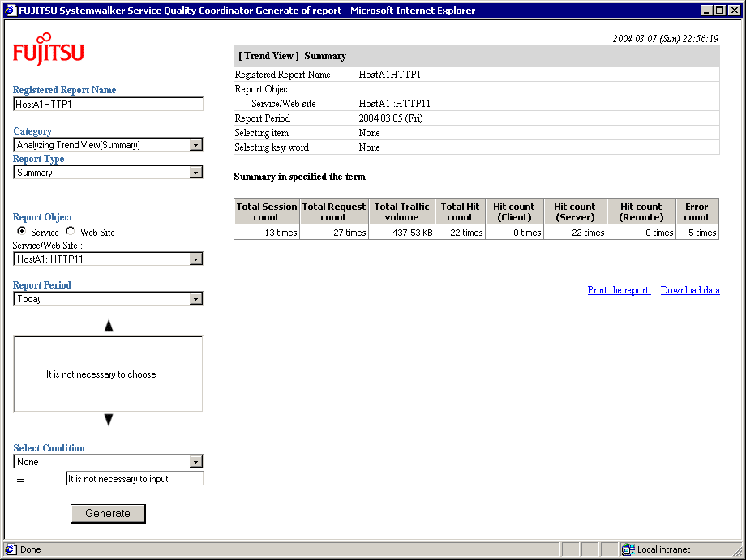Image resolution: width=746 pixels, height=560 pixels.
Task: Click the Total Traffic volume column header
Action: click(401, 212)
